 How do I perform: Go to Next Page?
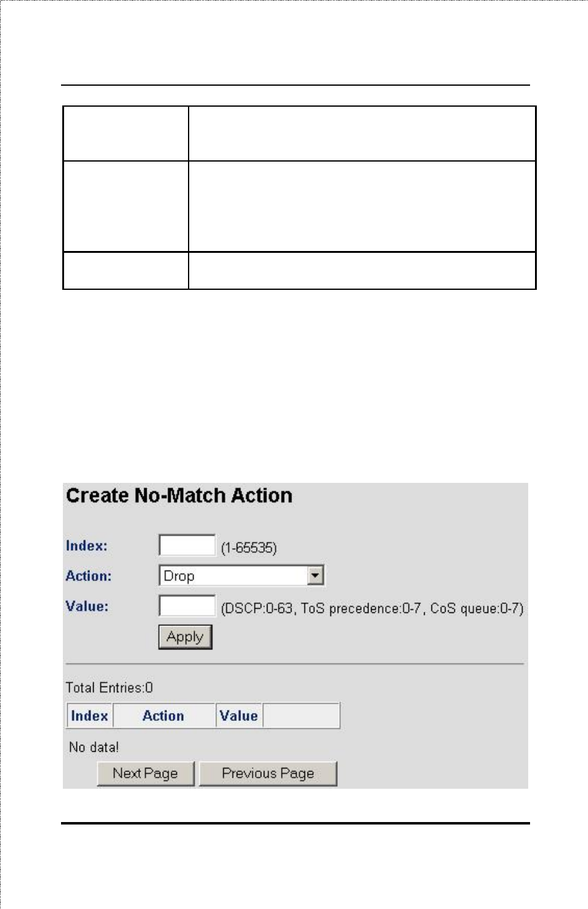pos(145,773)
